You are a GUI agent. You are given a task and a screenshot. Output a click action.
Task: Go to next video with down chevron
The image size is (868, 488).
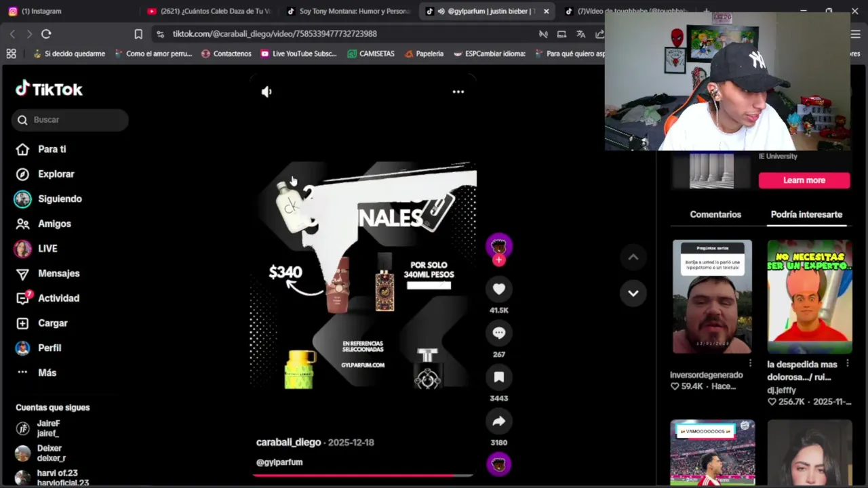point(633,293)
